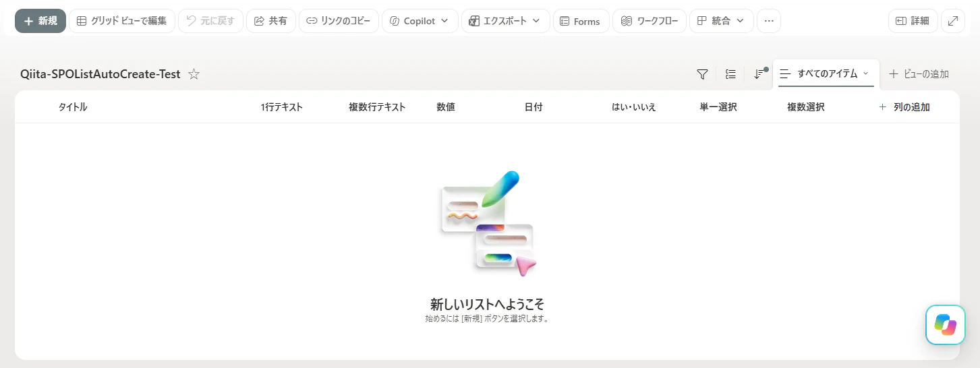Select the はい･いいえ column header
The width and height of the screenshot is (980, 368).
[634, 107]
